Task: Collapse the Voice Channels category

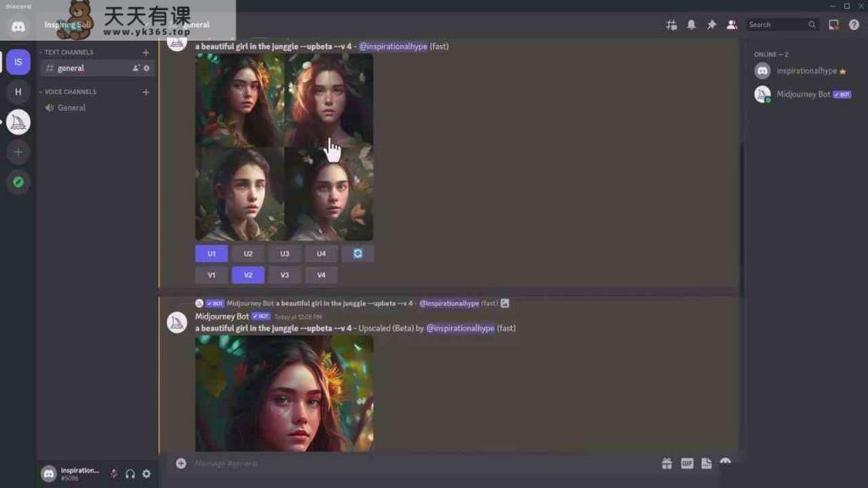Action: (68, 91)
